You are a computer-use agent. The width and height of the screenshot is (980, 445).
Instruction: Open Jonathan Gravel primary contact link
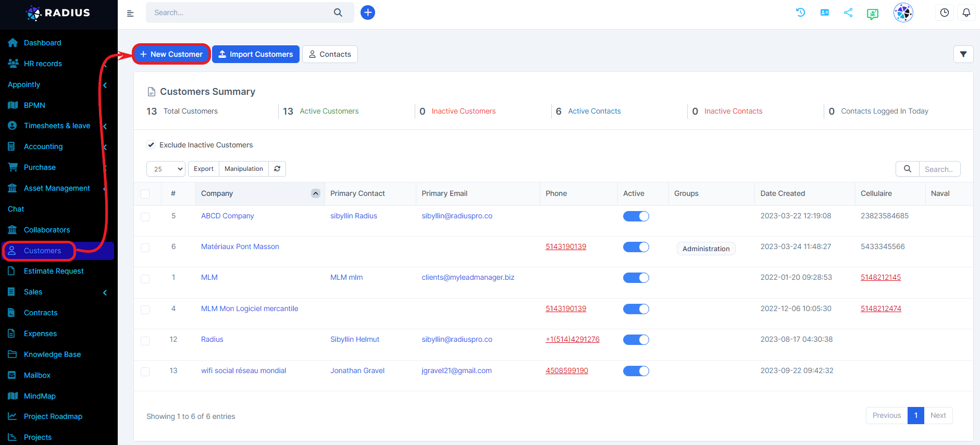point(357,370)
